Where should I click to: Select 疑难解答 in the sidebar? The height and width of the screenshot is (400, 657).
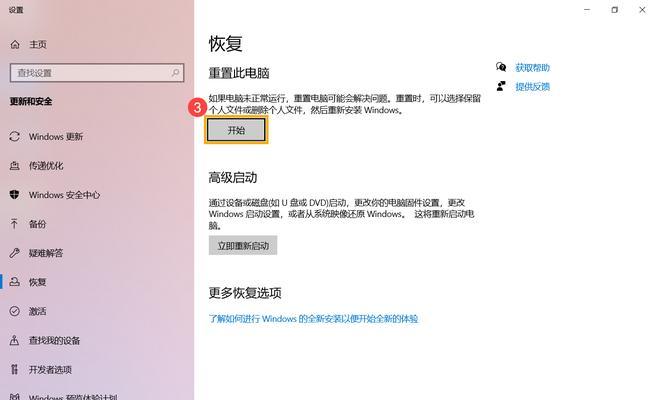[x=46, y=253]
